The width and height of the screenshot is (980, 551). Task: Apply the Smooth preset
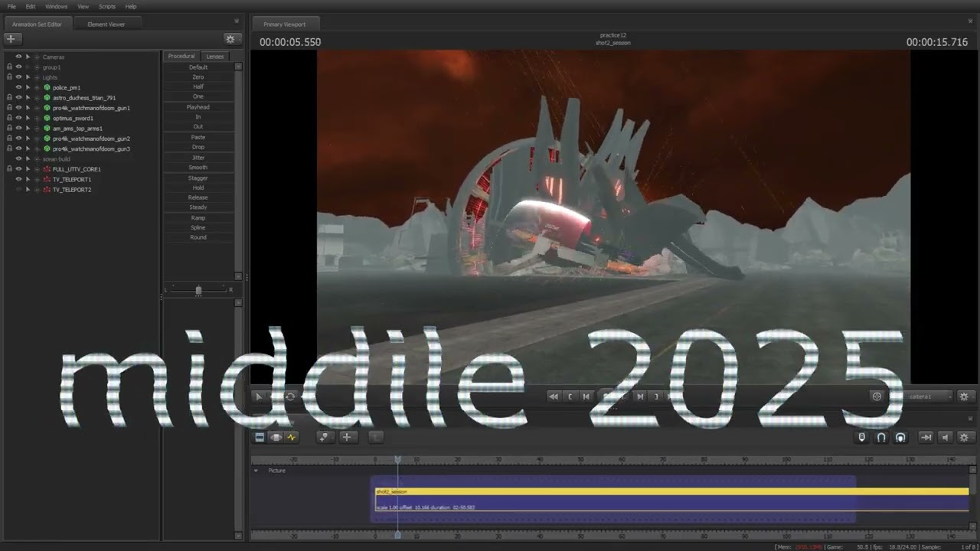click(x=198, y=168)
